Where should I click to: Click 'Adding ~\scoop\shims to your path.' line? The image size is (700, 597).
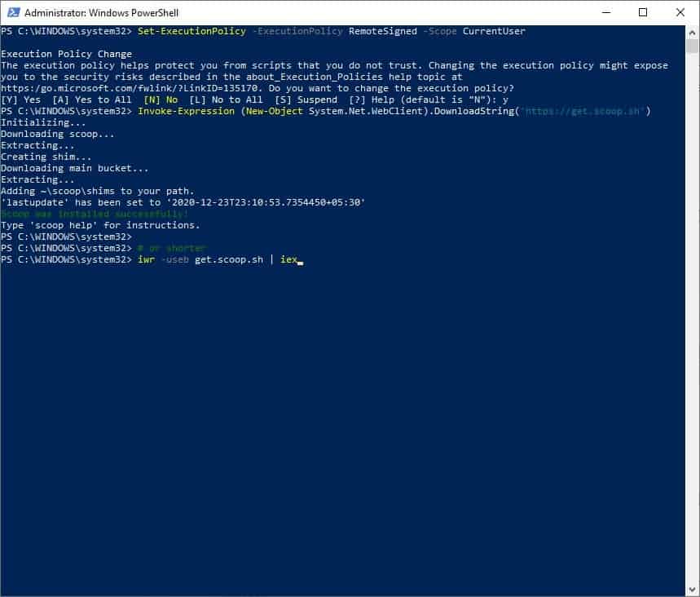coord(98,192)
